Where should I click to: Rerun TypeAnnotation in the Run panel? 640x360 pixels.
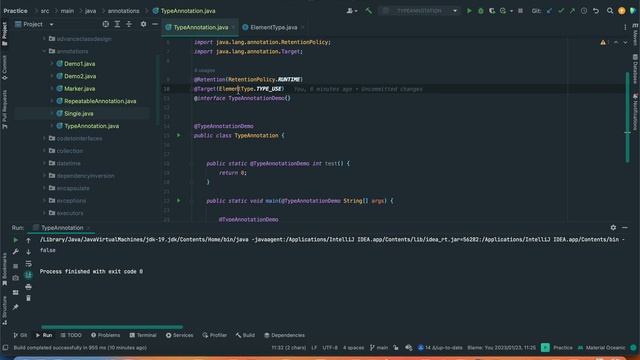pyautogui.click(x=16, y=240)
